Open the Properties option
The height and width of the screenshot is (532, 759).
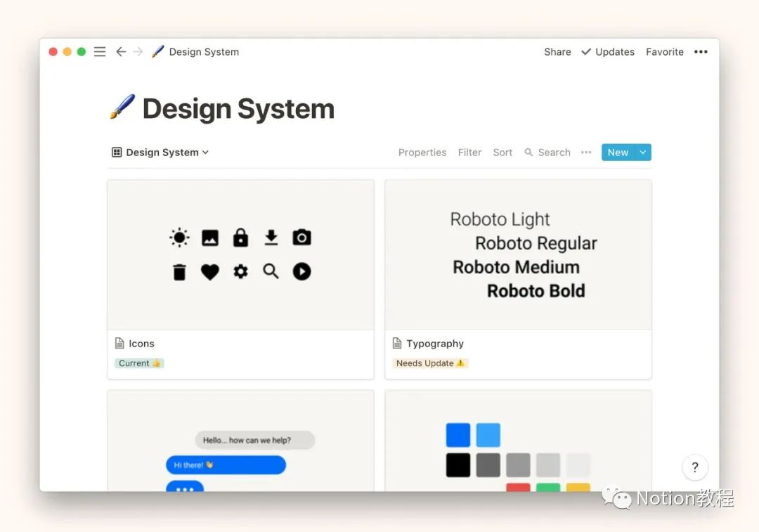[x=422, y=153]
